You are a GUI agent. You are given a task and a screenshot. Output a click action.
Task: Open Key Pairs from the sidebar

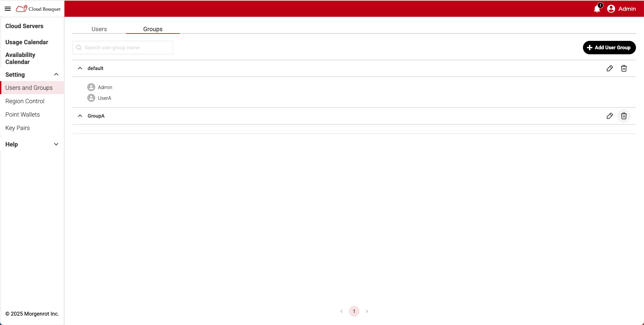click(x=17, y=128)
